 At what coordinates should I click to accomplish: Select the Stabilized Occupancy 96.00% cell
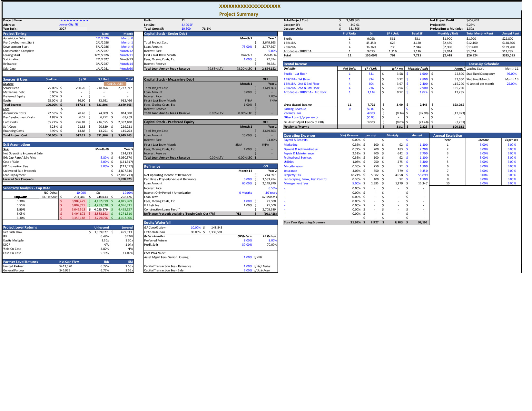pos(511,74)
